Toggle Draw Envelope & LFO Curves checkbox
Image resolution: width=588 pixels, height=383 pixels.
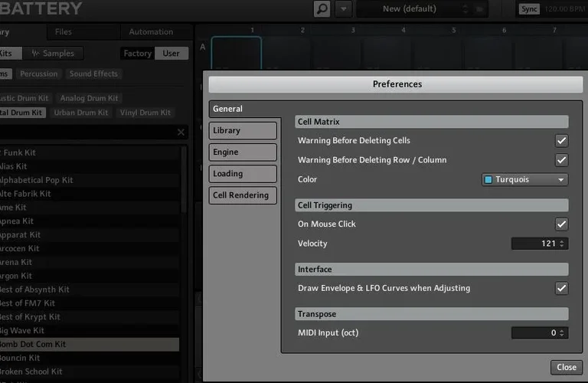tap(561, 289)
